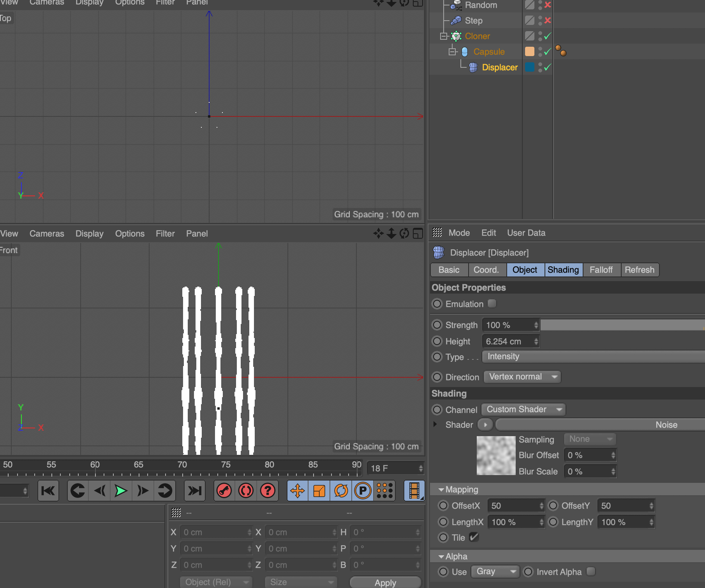Enable the Step effector via its red X toggle

point(547,20)
